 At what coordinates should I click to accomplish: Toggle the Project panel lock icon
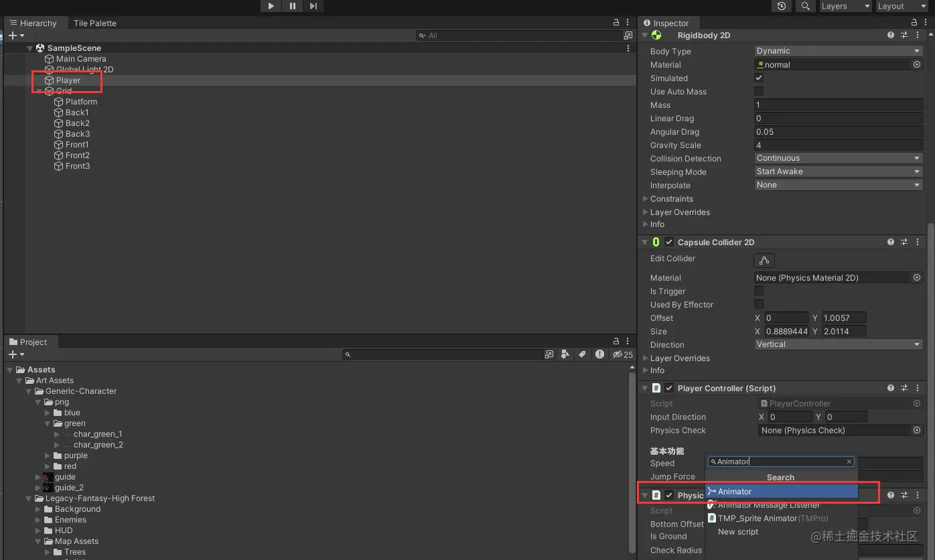pyautogui.click(x=616, y=342)
